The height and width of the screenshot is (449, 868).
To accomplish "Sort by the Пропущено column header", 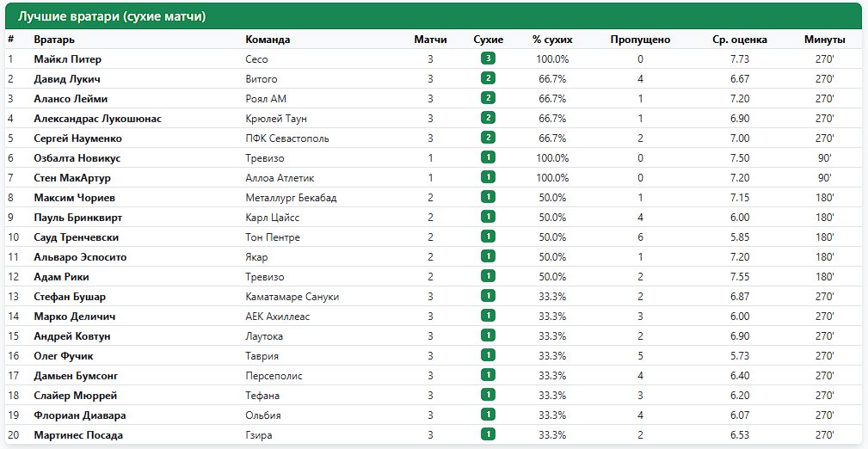I will [x=641, y=40].
